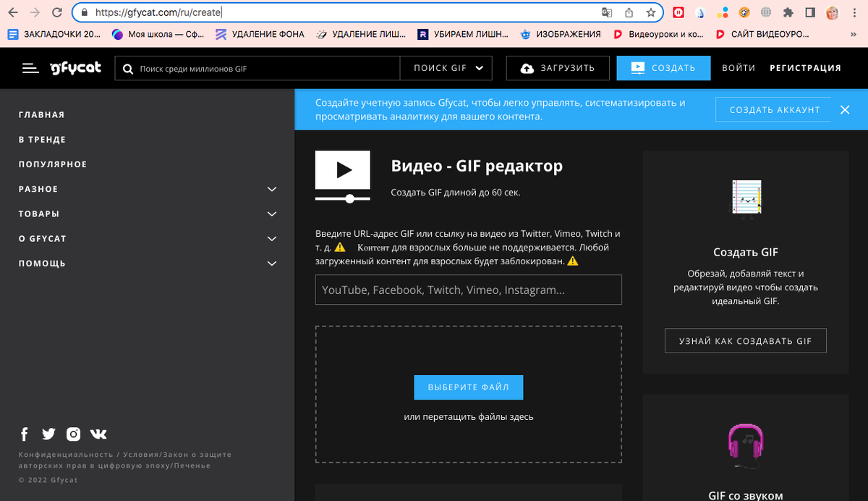The height and width of the screenshot is (501, 868).
Task: Click the video play thumbnail icon
Action: [x=343, y=170]
